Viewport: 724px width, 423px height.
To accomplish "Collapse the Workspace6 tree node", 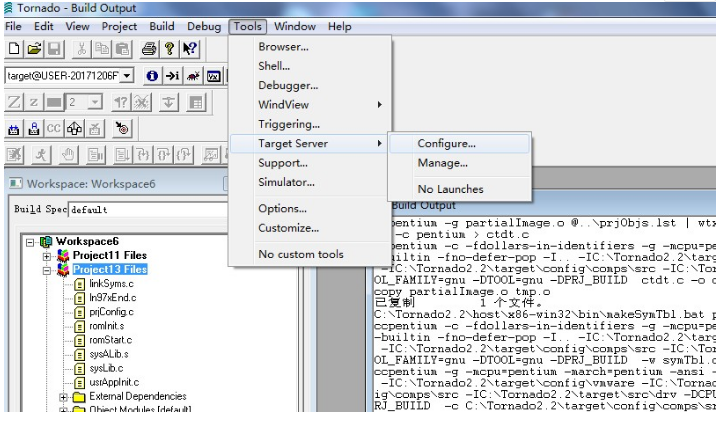I will point(30,242).
